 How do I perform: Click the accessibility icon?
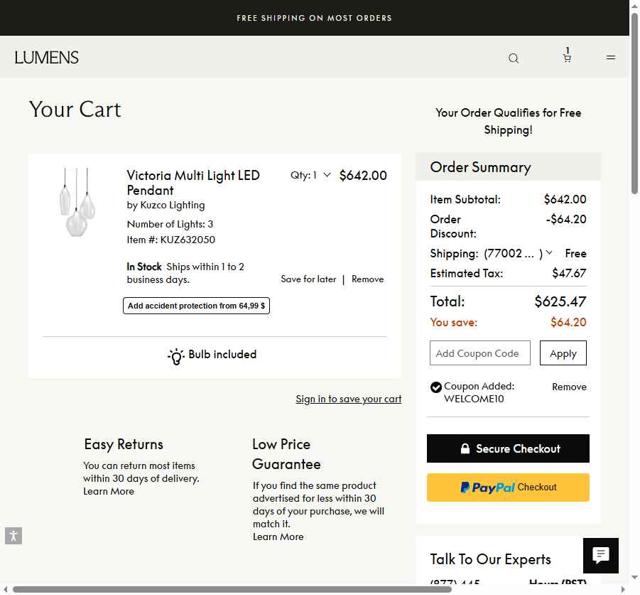tap(13, 536)
